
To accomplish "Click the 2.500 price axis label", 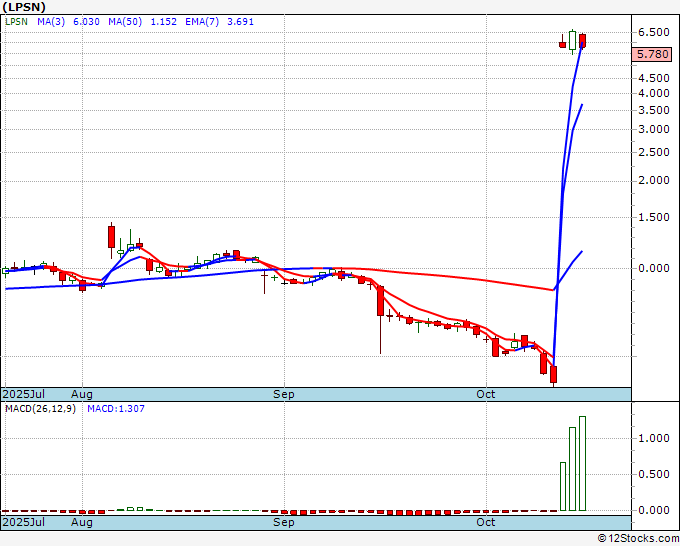I will tap(654, 152).
